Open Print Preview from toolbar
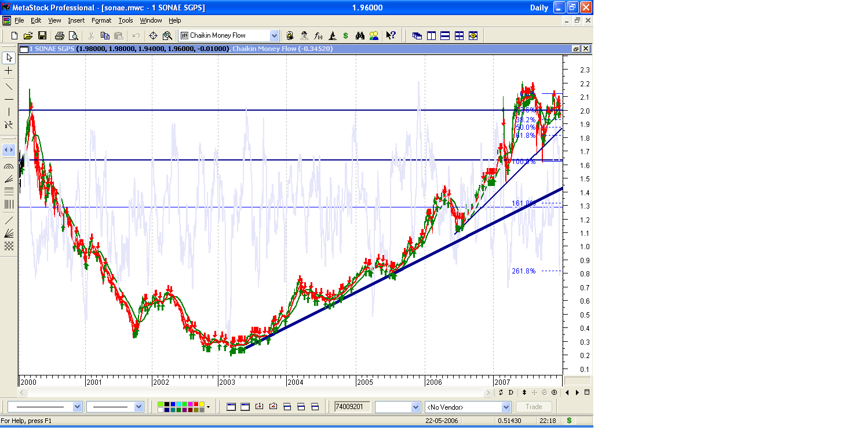 point(73,35)
